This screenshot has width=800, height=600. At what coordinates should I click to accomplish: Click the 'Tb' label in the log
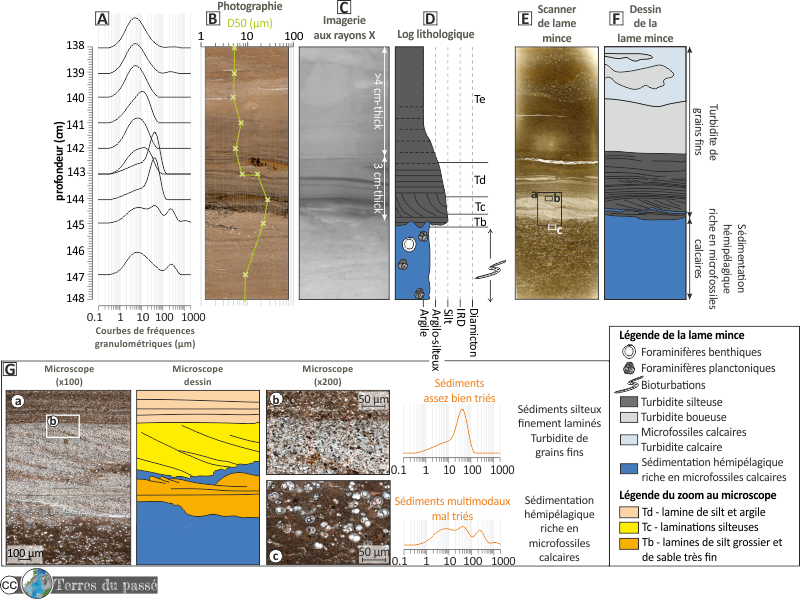pyautogui.click(x=480, y=222)
